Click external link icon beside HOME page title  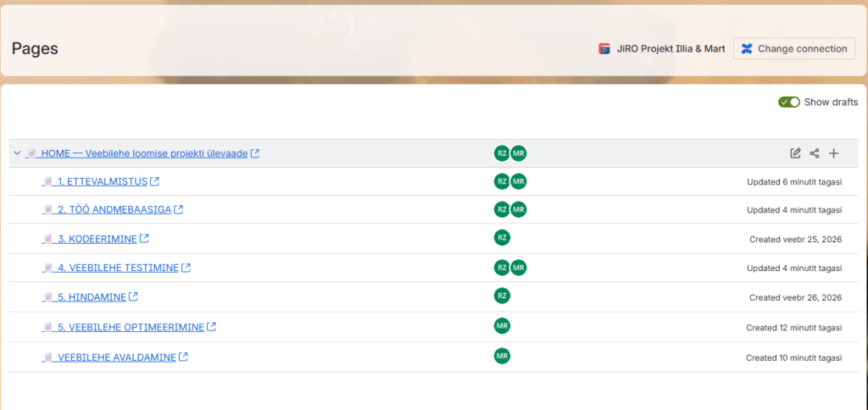(x=255, y=153)
